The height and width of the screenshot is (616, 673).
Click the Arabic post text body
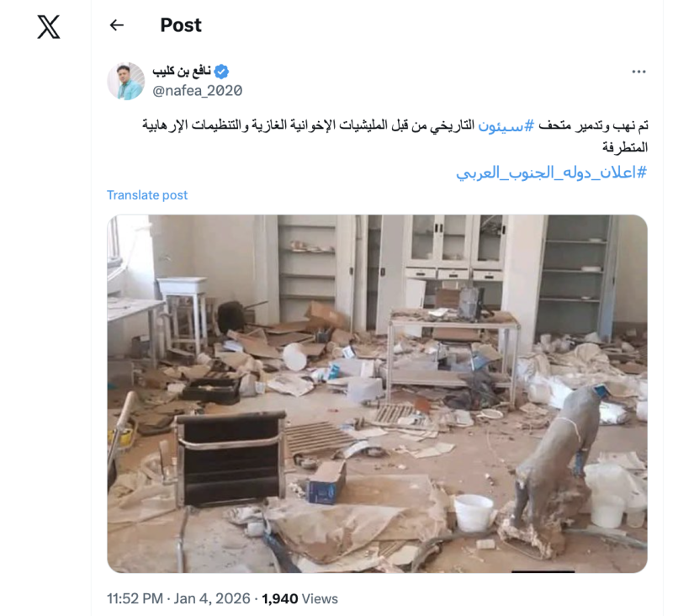coord(395,136)
